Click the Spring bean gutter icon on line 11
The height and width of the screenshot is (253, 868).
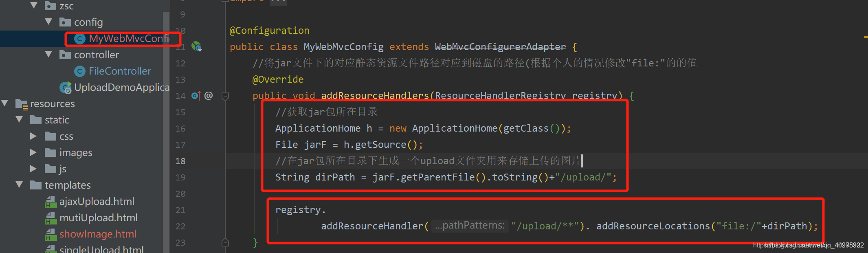(197, 46)
